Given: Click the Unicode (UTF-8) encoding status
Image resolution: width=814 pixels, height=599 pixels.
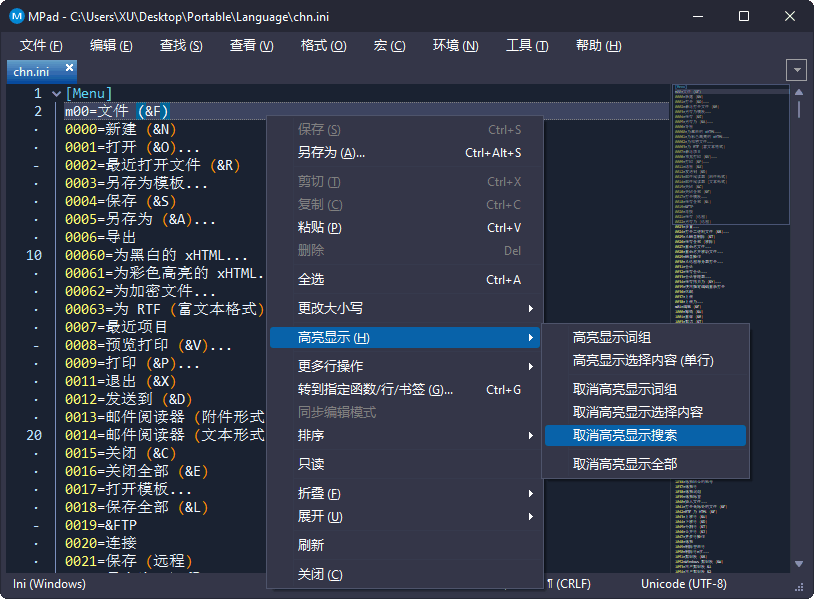Looking at the screenshot, I should click(x=684, y=584).
